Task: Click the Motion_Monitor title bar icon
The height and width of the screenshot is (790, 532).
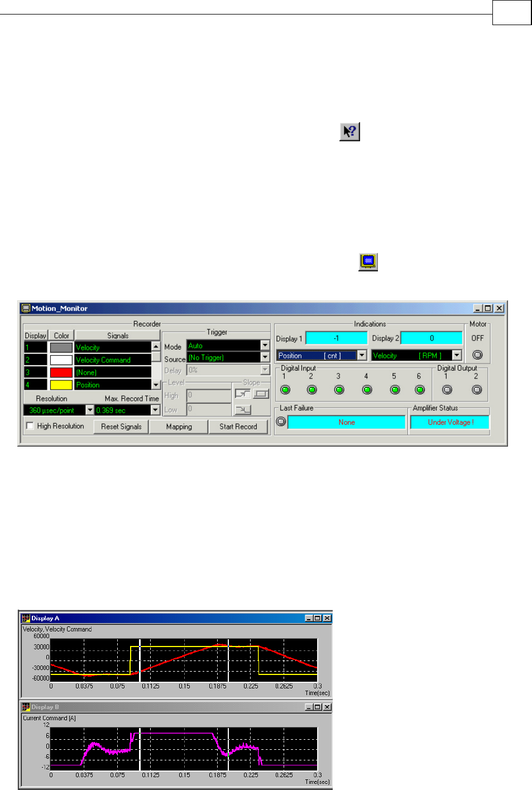Action: click(26, 308)
